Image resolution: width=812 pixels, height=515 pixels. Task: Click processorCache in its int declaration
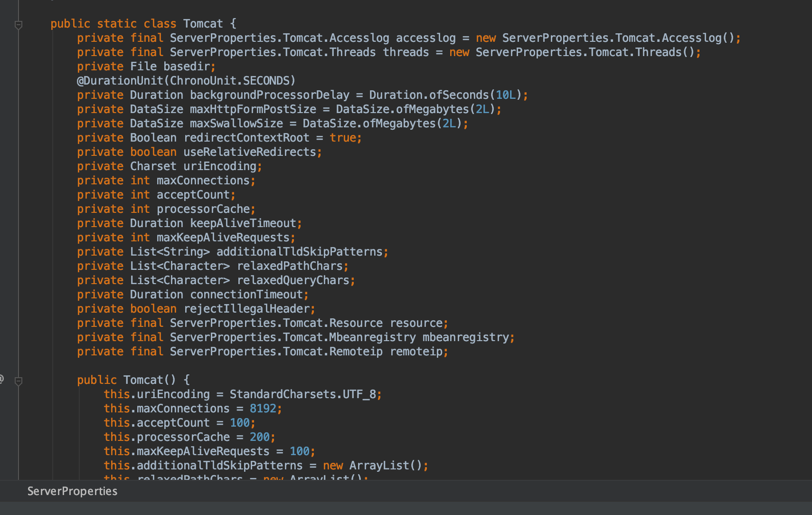(x=203, y=209)
